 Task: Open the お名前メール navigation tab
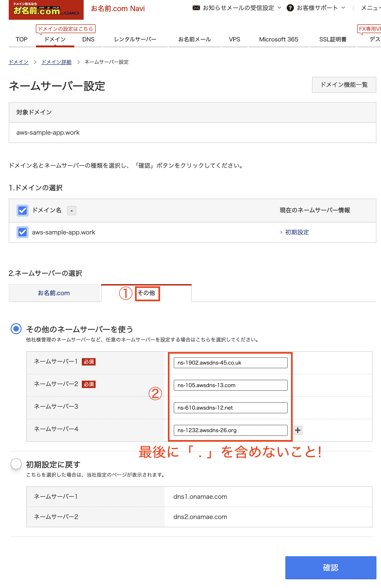pos(195,39)
